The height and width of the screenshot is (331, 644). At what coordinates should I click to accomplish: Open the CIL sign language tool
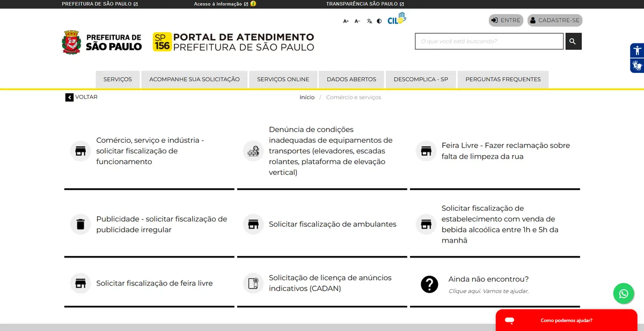click(x=395, y=19)
